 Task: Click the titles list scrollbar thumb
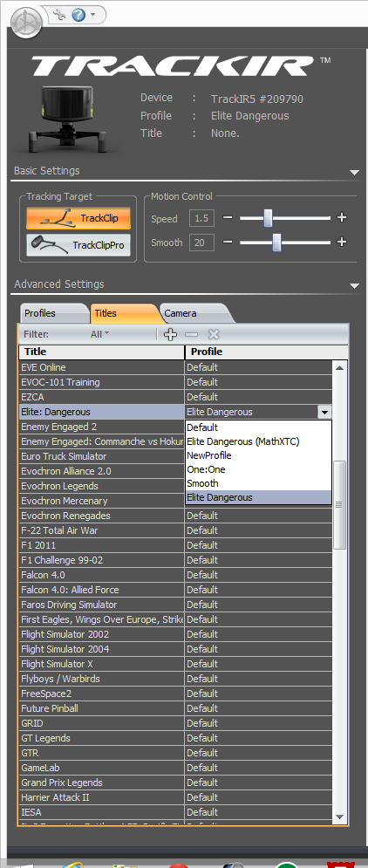coord(340,504)
